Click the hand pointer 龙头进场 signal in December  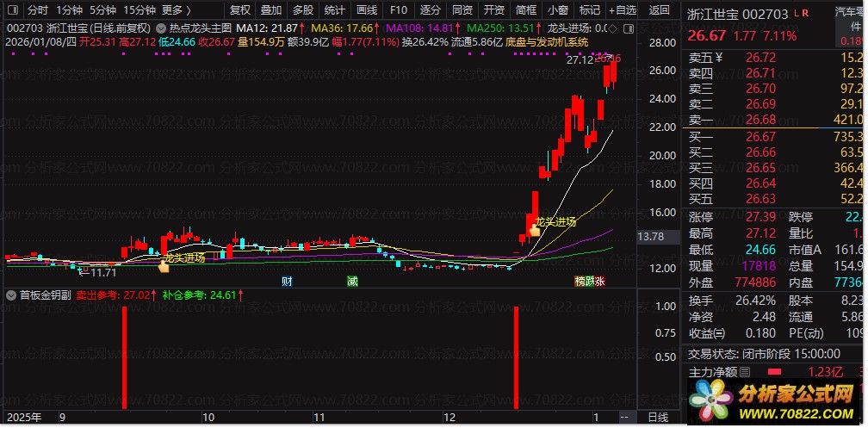coord(534,230)
